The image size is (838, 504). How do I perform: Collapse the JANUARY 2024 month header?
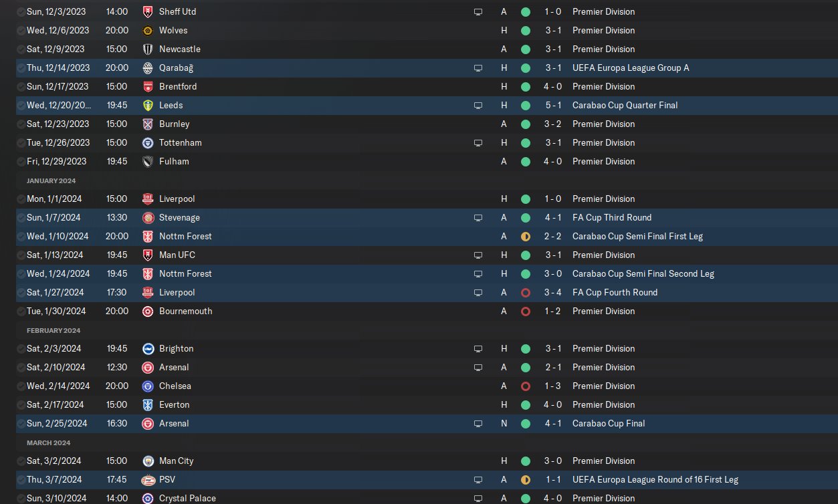(51, 180)
